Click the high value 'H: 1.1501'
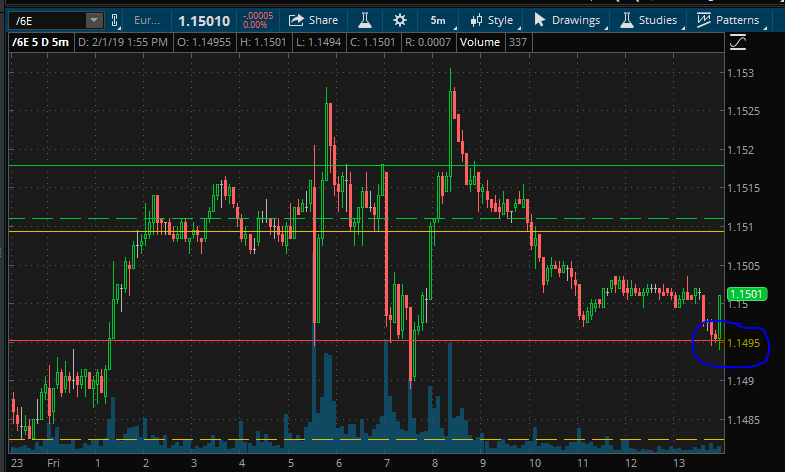This screenshot has width=785, height=472. point(263,42)
